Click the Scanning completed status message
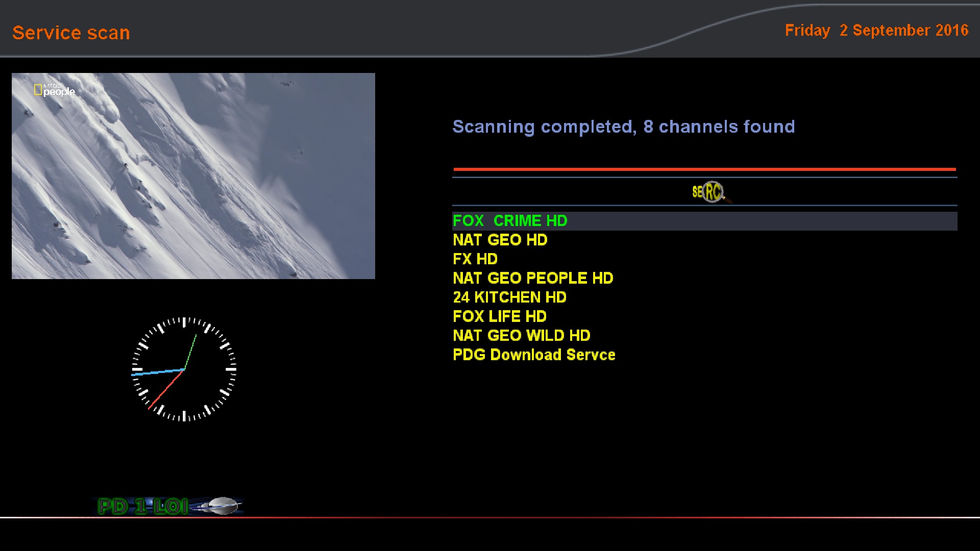 (x=623, y=127)
